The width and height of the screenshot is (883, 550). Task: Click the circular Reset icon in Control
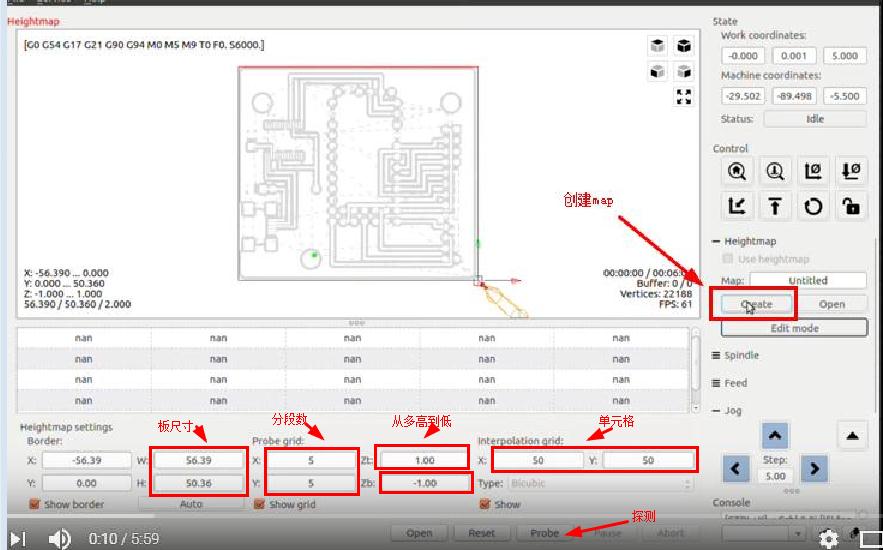[813, 206]
